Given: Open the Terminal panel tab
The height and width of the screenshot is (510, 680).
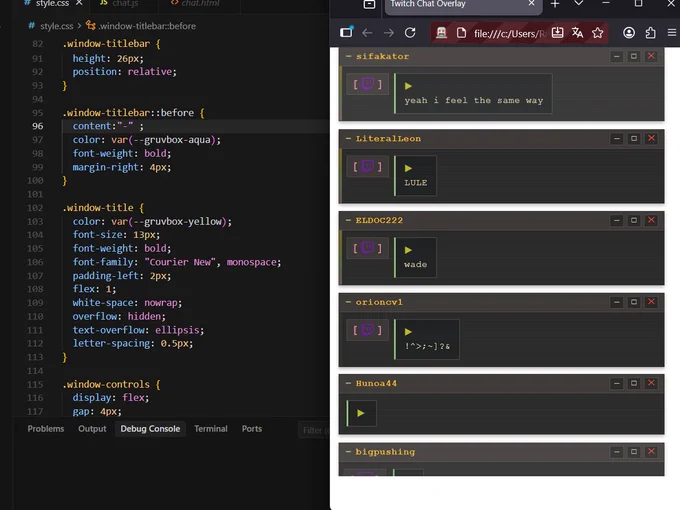Looking at the screenshot, I should (x=210, y=429).
